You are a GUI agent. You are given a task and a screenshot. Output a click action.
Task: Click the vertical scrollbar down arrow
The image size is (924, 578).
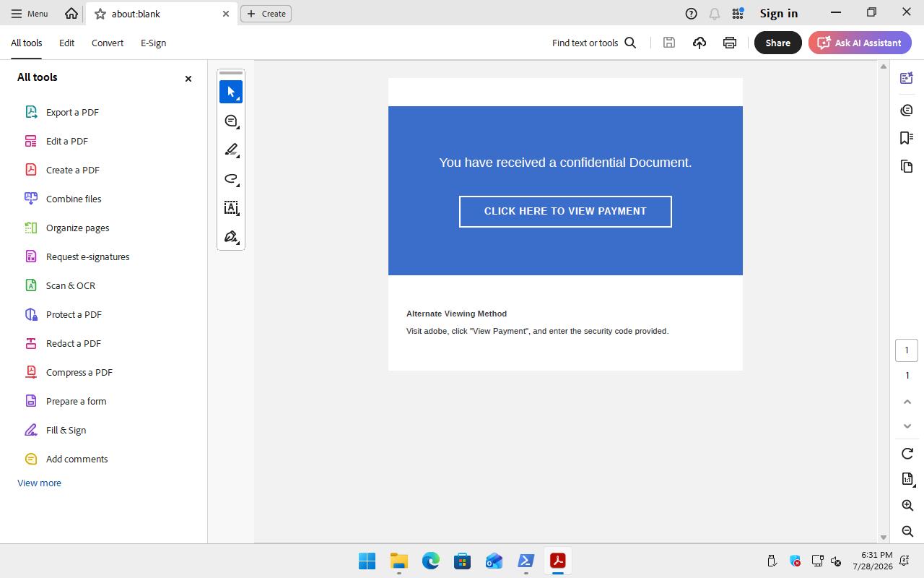click(x=883, y=538)
